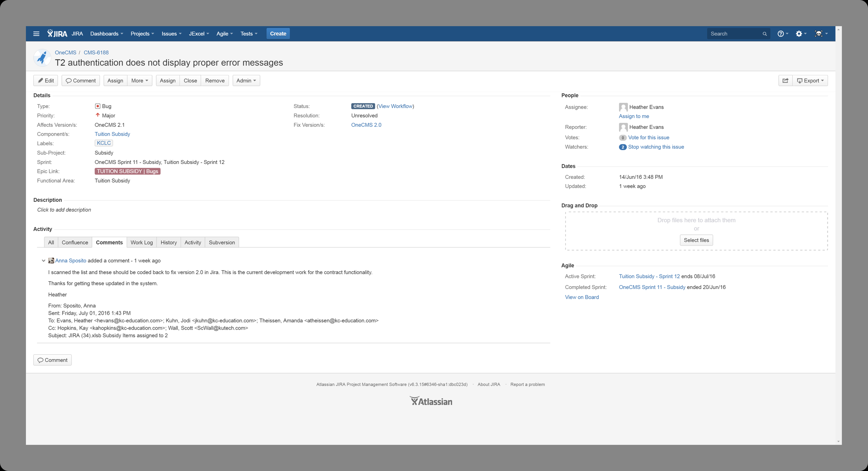
Task: Switch to the Work Log tab
Action: click(x=141, y=242)
